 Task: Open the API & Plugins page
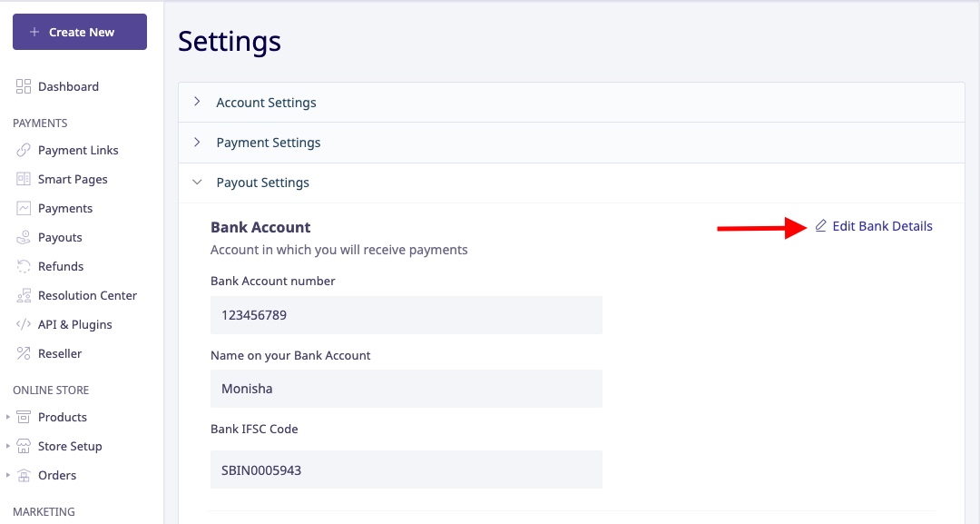pyautogui.click(x=75, y=324)
